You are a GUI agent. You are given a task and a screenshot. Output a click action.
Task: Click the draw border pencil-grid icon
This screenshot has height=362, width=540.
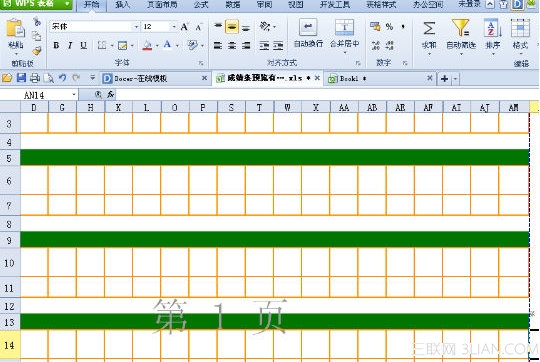pos(122,45)
